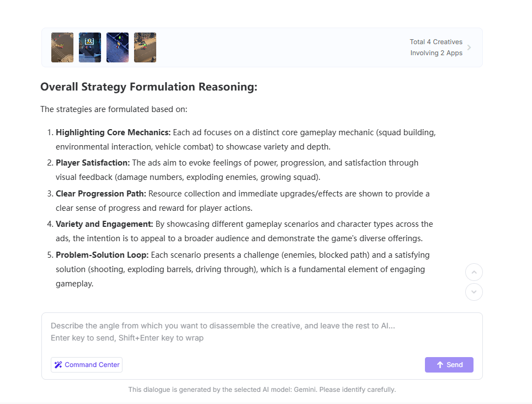Open the first creative thumbnail
The image size is (532, 404).
(62, 47)
